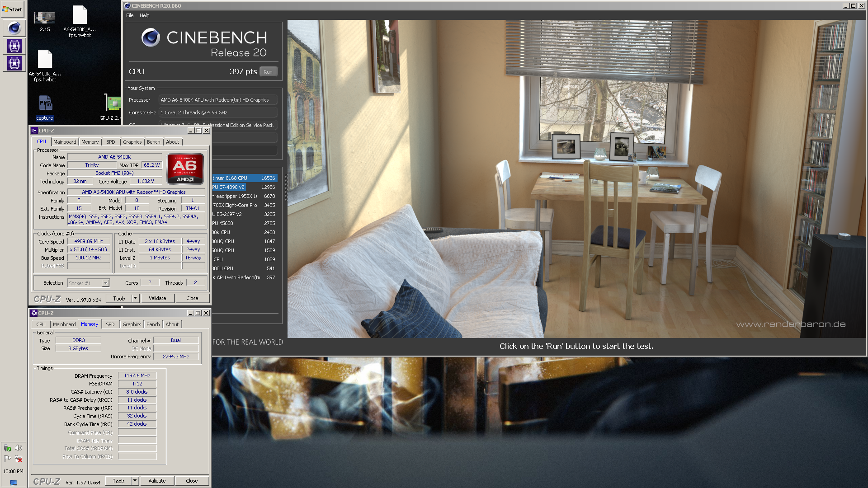
Task: Click Validate in the upper CPU-Z window
Action: (x=157, y=299)
